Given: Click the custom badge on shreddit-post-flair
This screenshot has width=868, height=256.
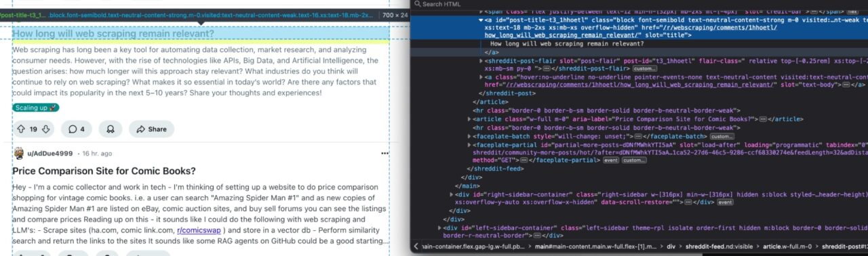Looking at the screenshot, I should tap(645, 68).
